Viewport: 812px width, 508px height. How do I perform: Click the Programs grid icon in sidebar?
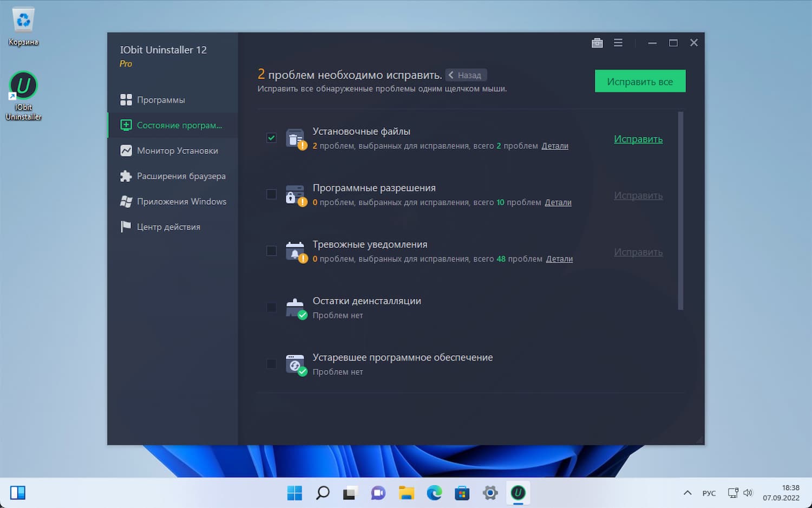(126, 100)
